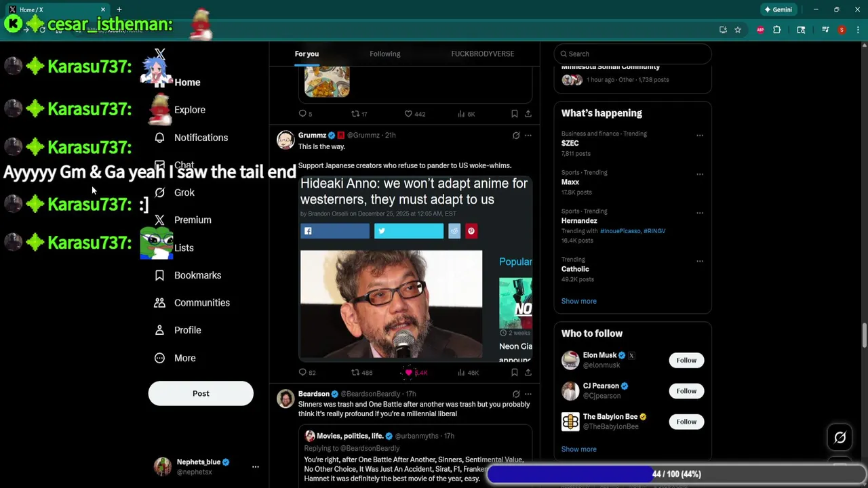Open the Chrome profile avatar S
The image size is (868, 488).
pyautogui.click(x=842, y=30)
